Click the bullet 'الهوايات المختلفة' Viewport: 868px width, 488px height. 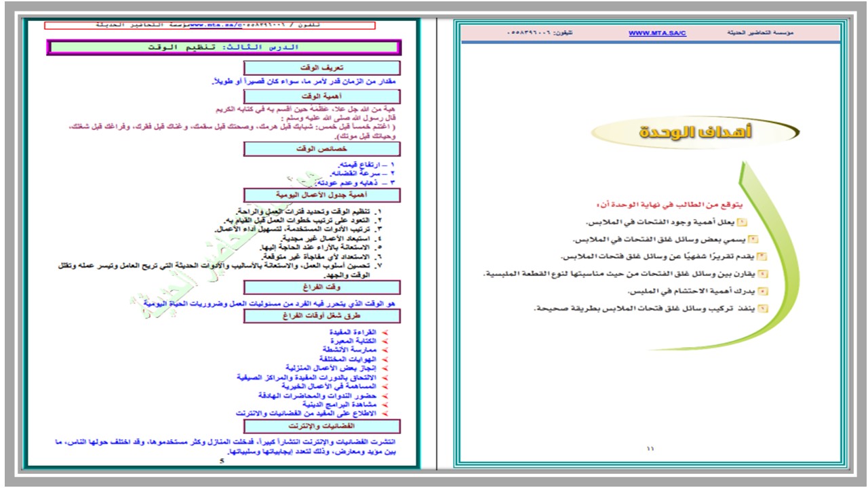click(x=349, y=358)
